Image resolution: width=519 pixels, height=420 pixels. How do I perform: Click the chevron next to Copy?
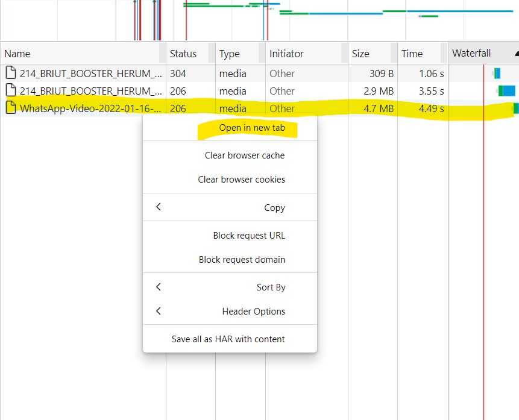click(x=159, y=207)
